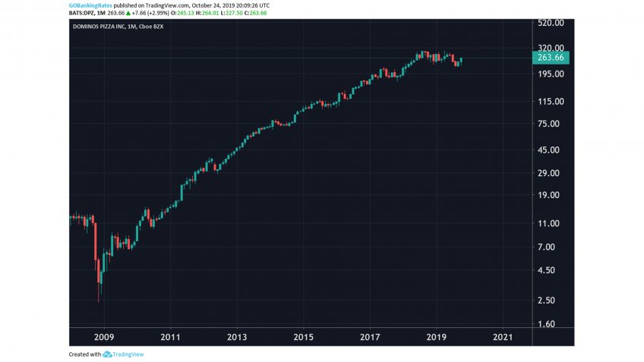Click the 7.00 price axis label
The image size is (644, 362).
pyautogui.click(x=546, y=247)
